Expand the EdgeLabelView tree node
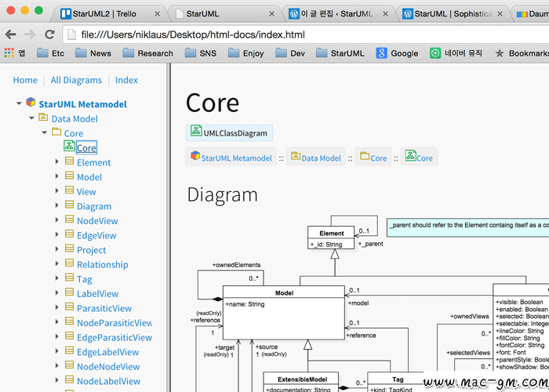The image size is (549, 392). (56, 351)
